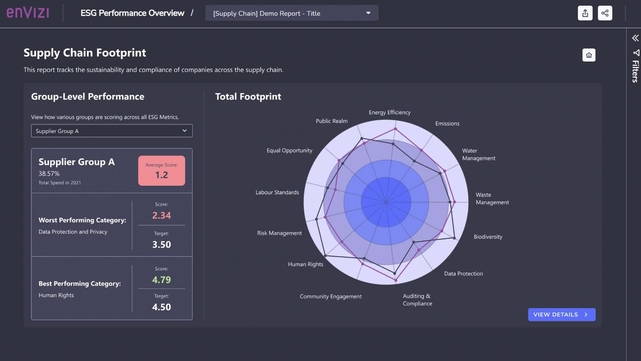
Task: Click the Biodiversity data point label
Action: point(488,237)
